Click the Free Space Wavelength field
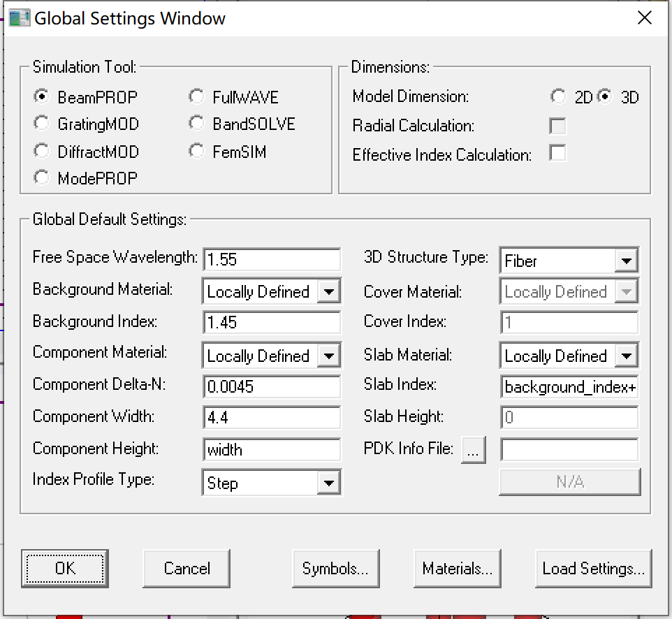Image resolution: width=672 pixels, height=619 pixels. tap(271, 258)
